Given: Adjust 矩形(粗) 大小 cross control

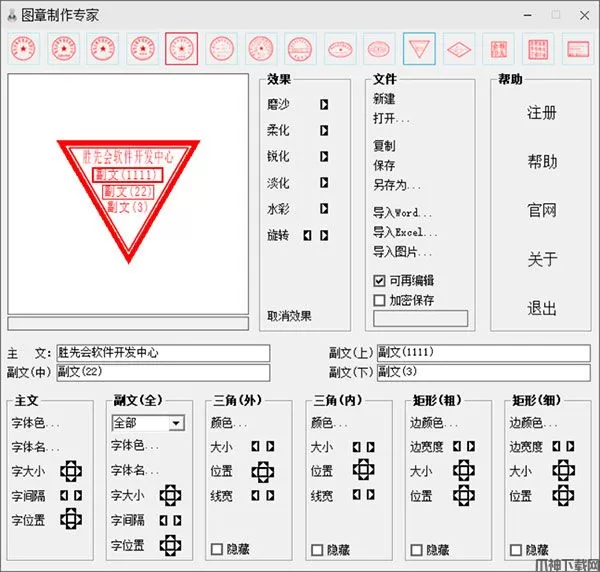Looking at the screenshot, I should [x=463, y=470].
